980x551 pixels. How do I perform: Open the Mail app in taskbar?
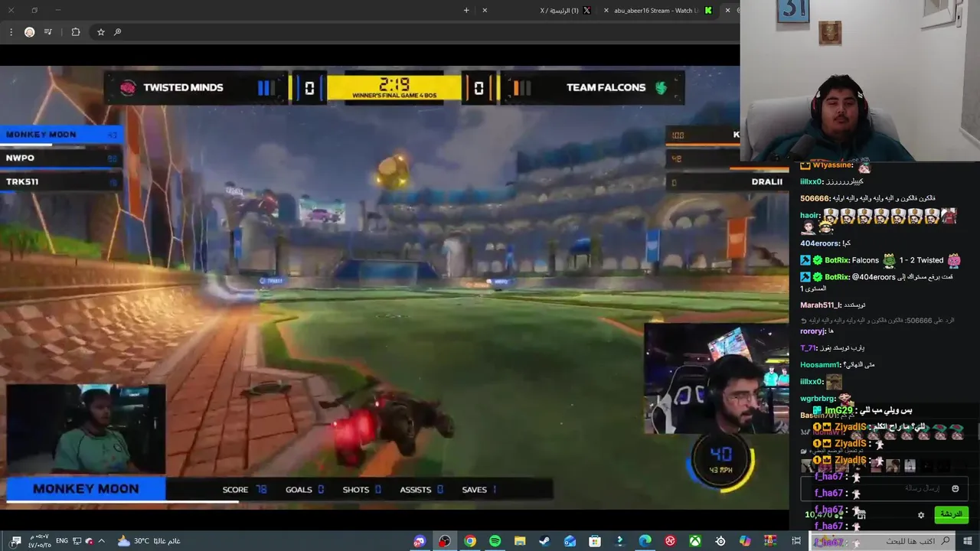pyautogui.click(x=570, y=541)
